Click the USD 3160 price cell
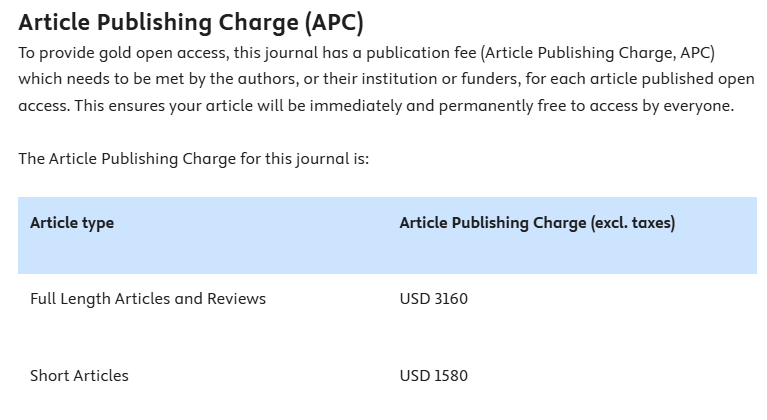Image resolution: width=767 pixels, height=420 pixels. [x=433, y=299]
